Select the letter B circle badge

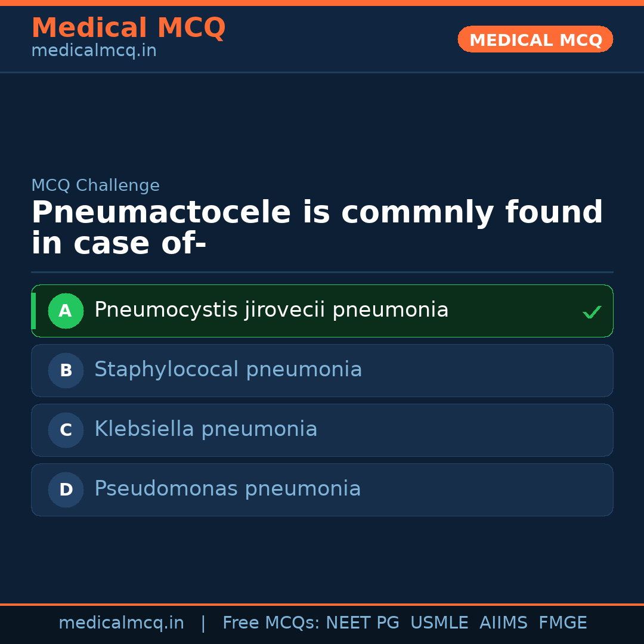click(x=66, y=370)
